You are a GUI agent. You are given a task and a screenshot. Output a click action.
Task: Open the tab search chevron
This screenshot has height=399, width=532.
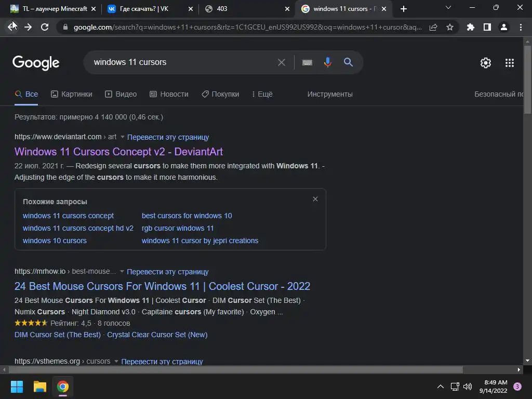(x=448, y=7)
